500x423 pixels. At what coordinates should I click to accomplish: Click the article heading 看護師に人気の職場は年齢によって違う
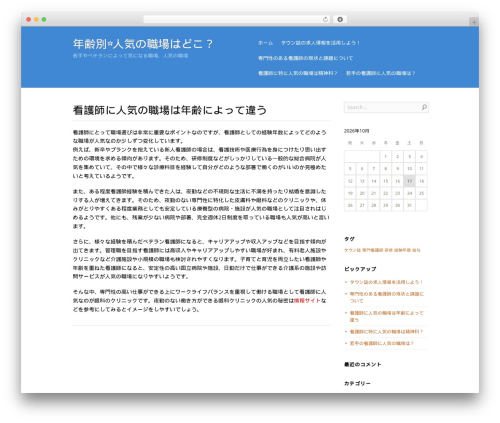[x=170, y=110]
